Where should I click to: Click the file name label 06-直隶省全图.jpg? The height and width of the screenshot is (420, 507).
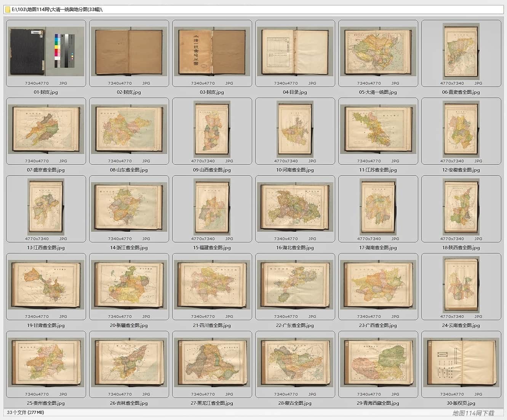[461, 92]
